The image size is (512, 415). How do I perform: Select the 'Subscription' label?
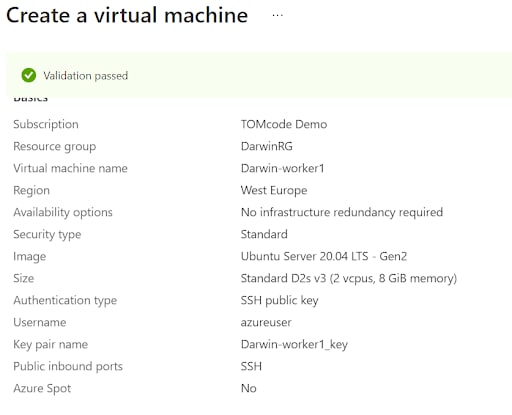(x=46, y=124)
